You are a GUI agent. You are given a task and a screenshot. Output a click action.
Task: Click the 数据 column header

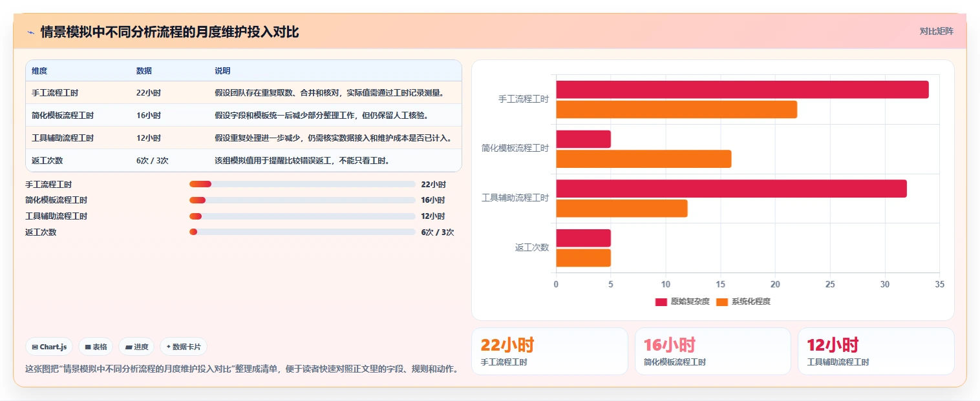pos(144,71)
